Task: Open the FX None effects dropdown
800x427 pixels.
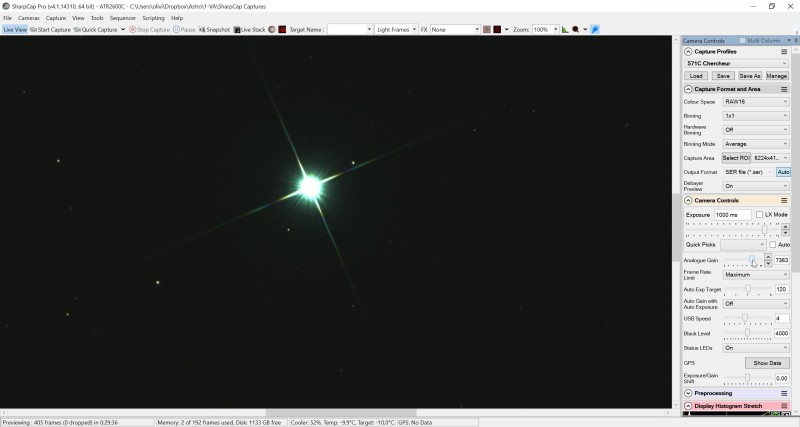Action: [x=455, y=30]
